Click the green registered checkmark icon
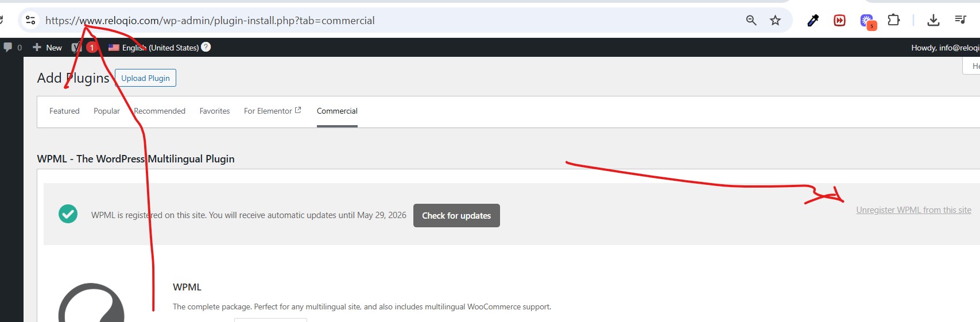 coord(68,214)
